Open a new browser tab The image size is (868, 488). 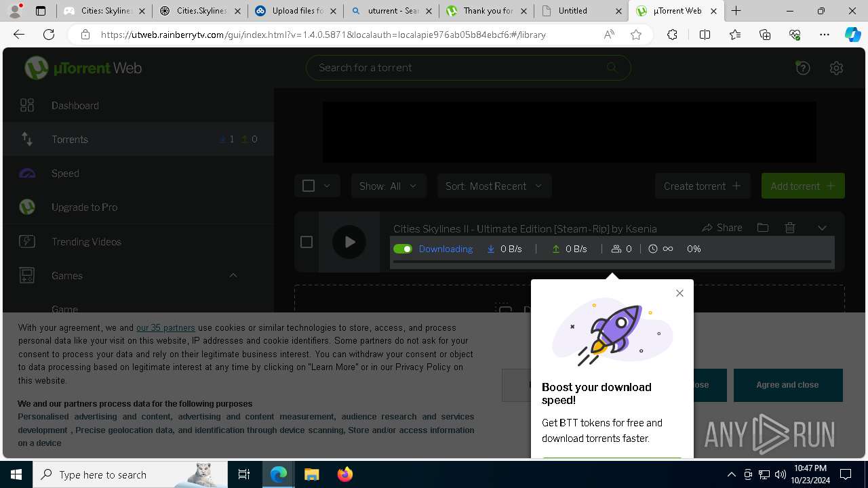pyautogui.click(x=736, y=11)
